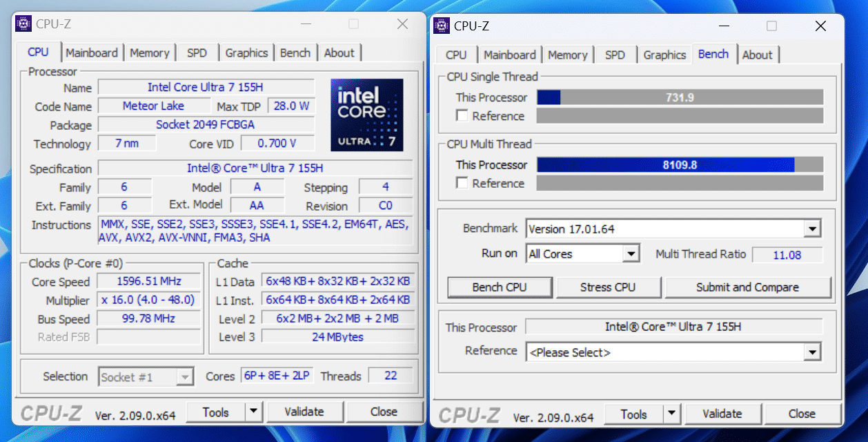Viewport: 868px width, 442px height.
Task: Enable Reference checkbox under CPU Single Thread
Action: (462, 116)
